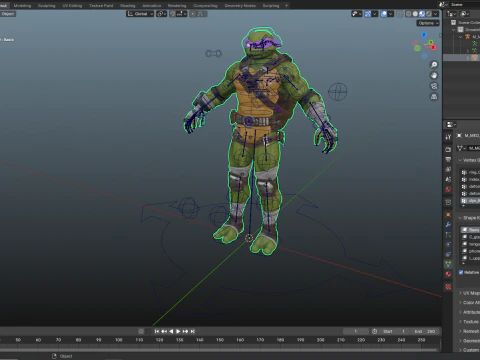Open Output properties tab
This screenshot has width=480, height=360.
coord(448,159)
